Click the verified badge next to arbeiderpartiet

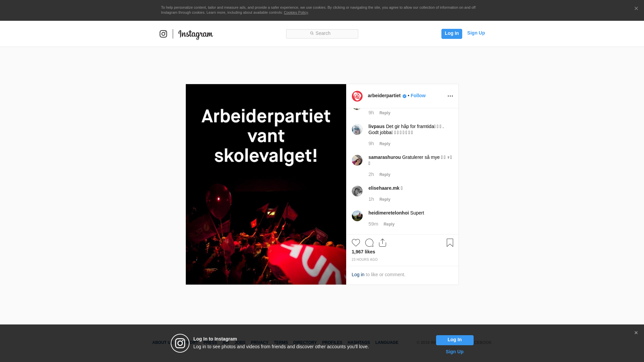point(405,96)
